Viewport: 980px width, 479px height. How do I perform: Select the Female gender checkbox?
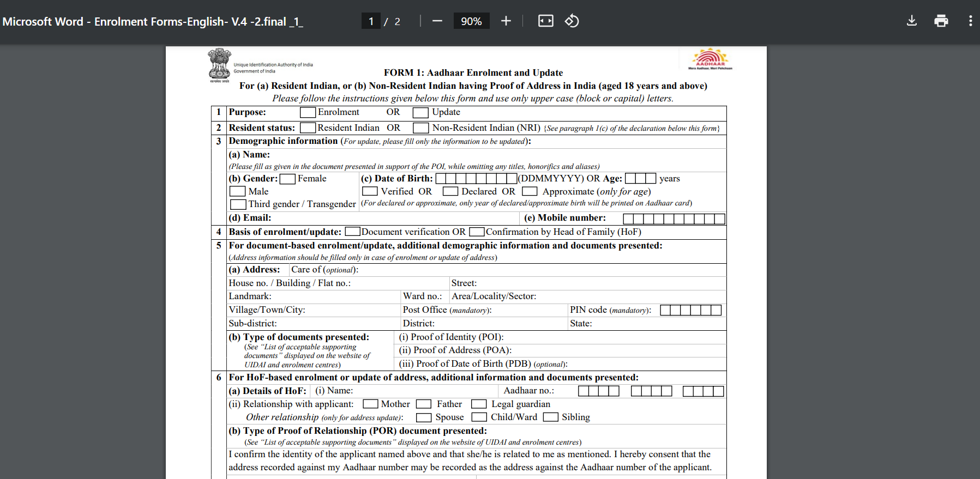pos(287,179)
